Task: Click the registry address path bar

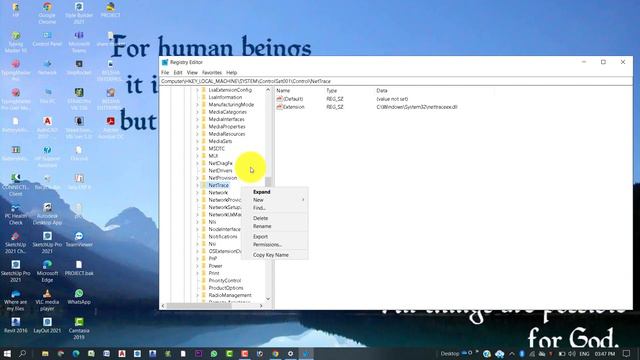Action: [x=396, y=81]
